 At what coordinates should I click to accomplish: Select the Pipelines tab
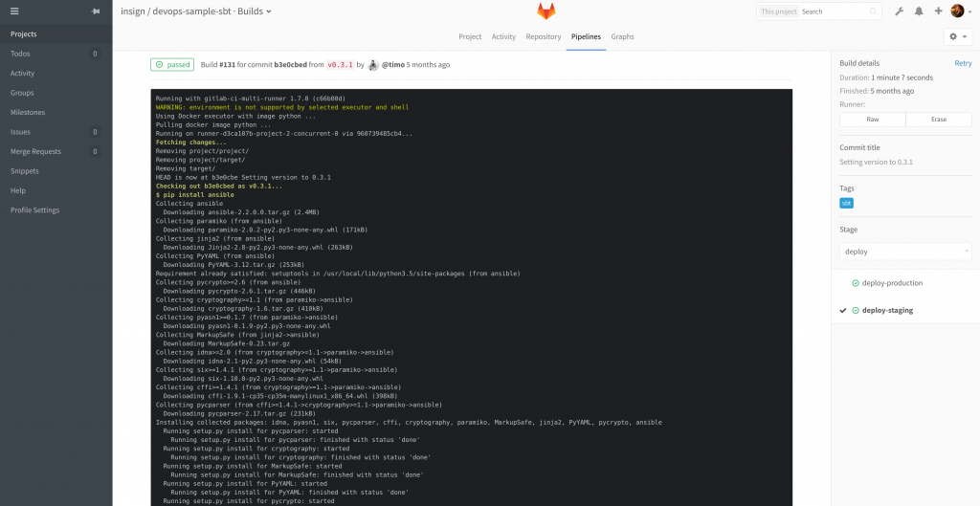point(587,37)
